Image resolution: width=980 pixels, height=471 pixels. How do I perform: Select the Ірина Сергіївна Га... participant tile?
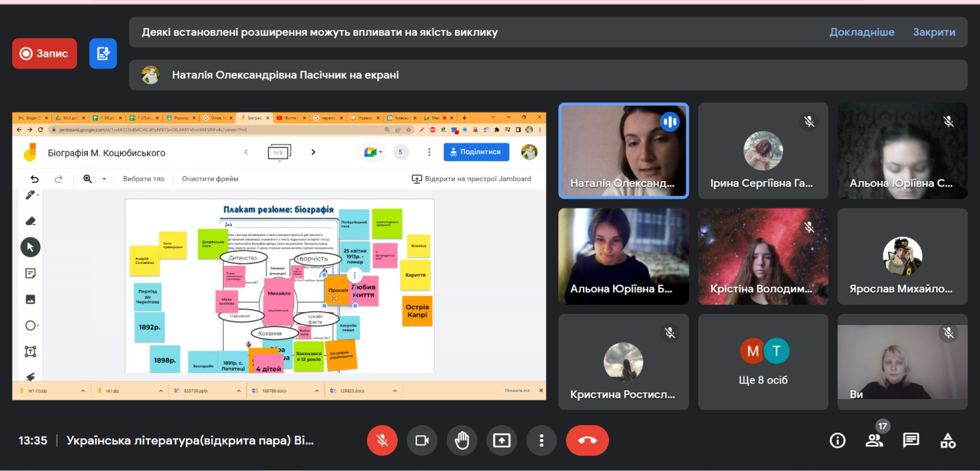763,151
